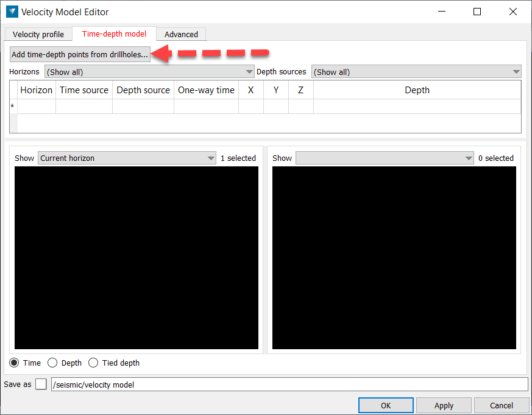This screenshot has height=415, width=532.
Task: Open the Horizons filter dropdown
Action: (x=149, y=72)
